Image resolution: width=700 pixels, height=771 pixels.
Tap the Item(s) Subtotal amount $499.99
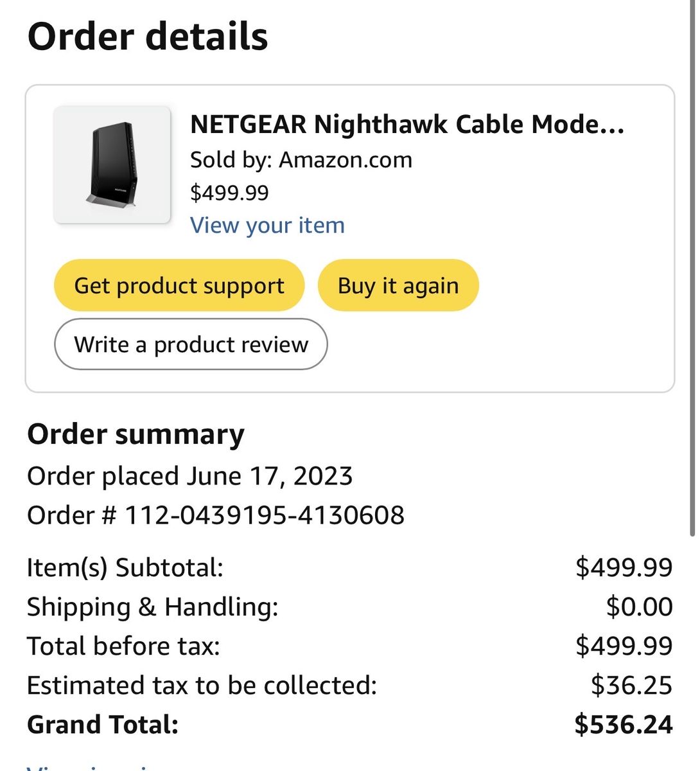tap(624, 567)
